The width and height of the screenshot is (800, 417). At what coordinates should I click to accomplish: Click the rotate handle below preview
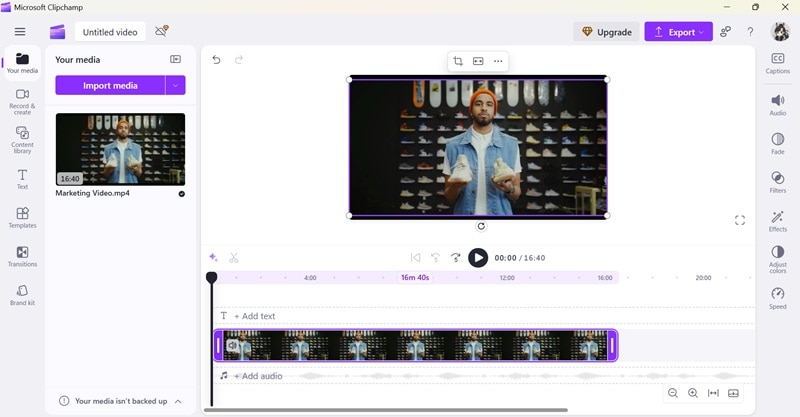click(x=481, y=226)
